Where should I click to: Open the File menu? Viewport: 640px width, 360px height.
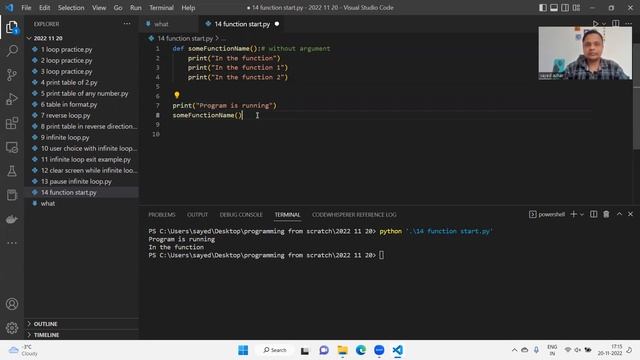pos(26,8)
